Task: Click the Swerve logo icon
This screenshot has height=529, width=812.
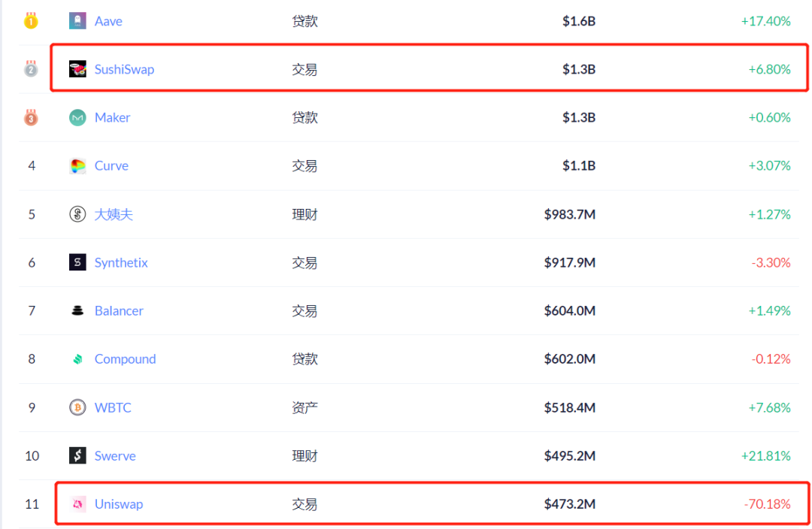Action: 77,455
